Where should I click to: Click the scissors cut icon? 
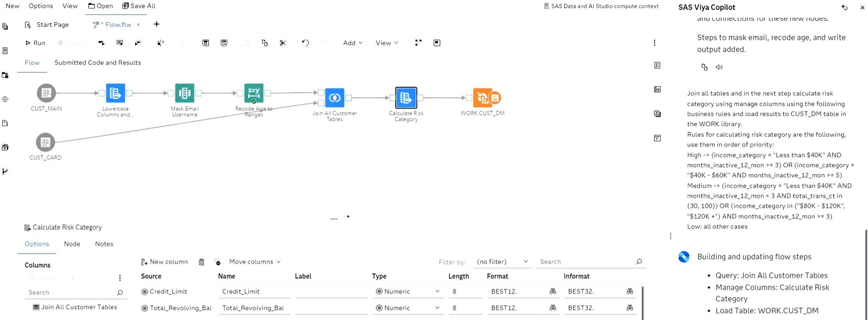283,43
